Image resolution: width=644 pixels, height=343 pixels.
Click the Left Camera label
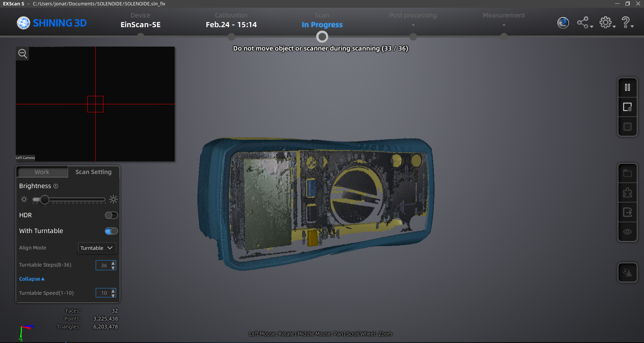25,158
